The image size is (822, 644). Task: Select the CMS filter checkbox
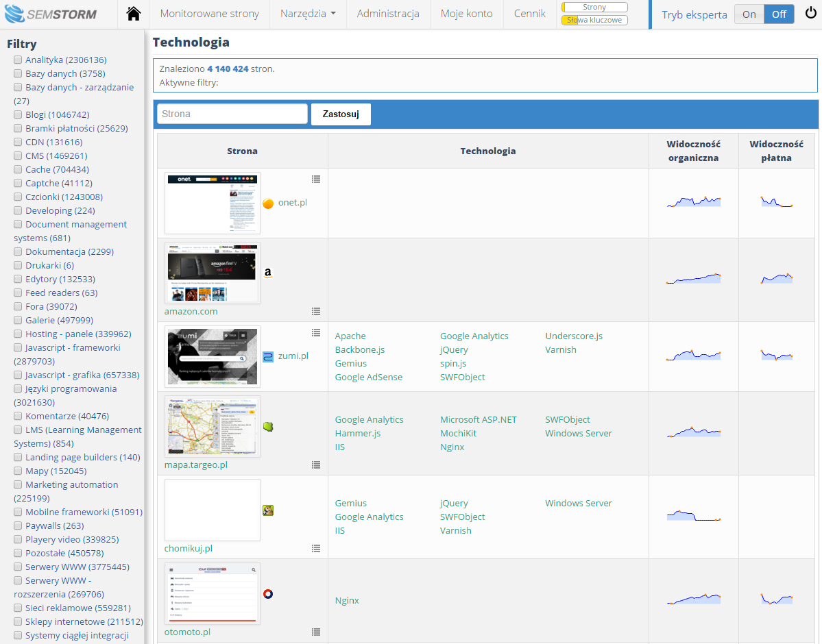18,155
